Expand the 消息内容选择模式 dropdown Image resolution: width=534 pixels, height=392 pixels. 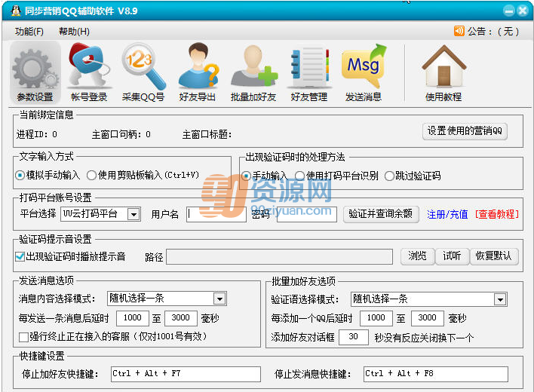click(219, 299)
